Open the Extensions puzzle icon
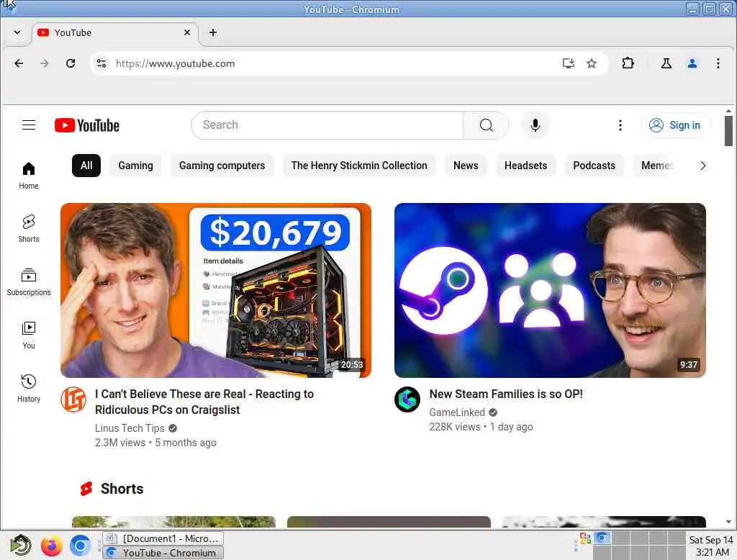737x560 pixels. click(628, 63)
